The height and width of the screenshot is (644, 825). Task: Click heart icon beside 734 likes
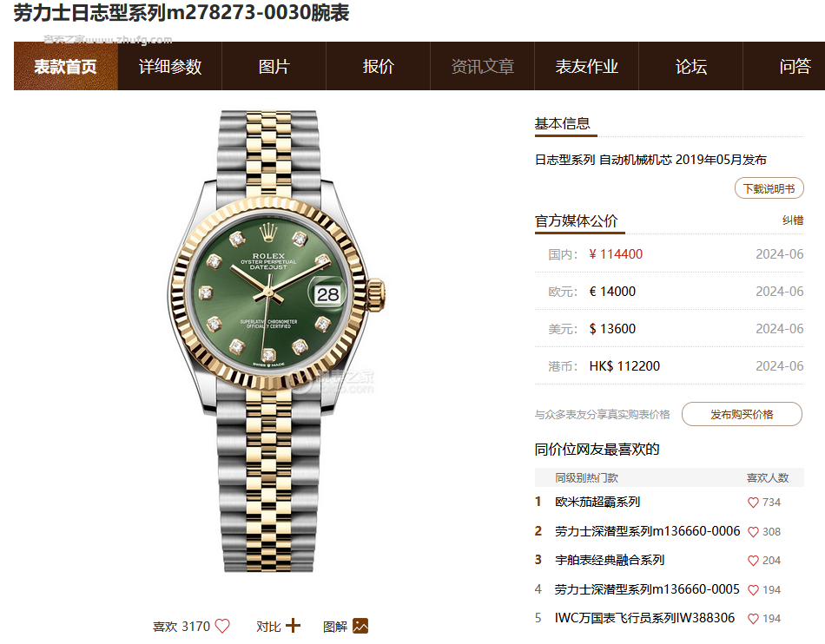pyautogui.click(x=753, y=503)
